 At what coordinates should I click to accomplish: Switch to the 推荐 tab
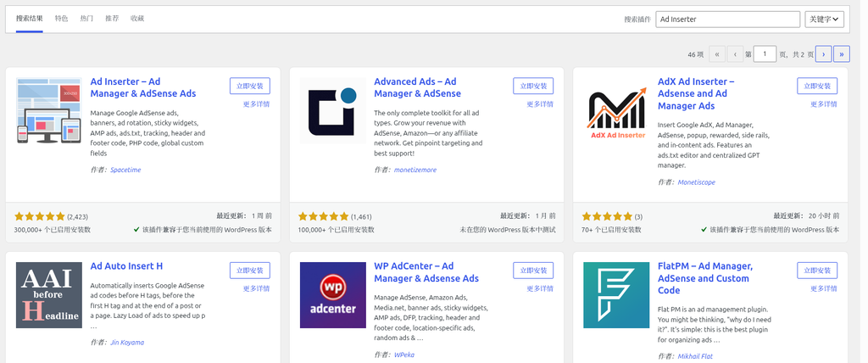coord(112,19)
